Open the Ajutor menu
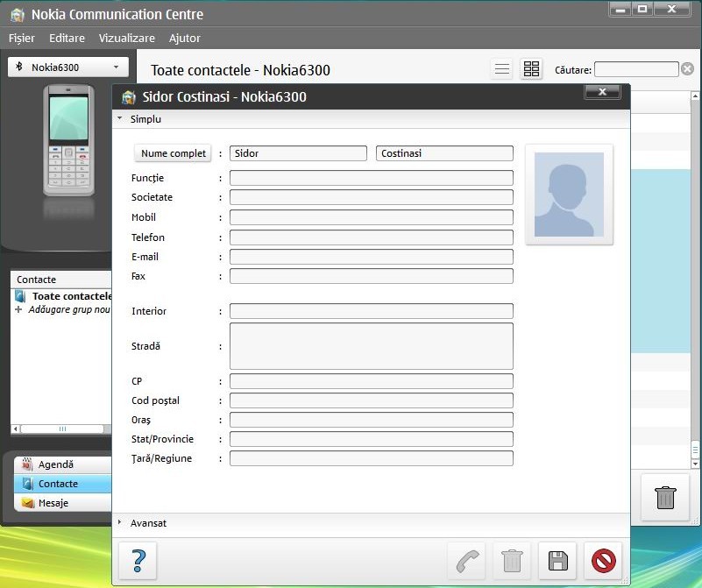702x588 pixels. click(184, 38)
